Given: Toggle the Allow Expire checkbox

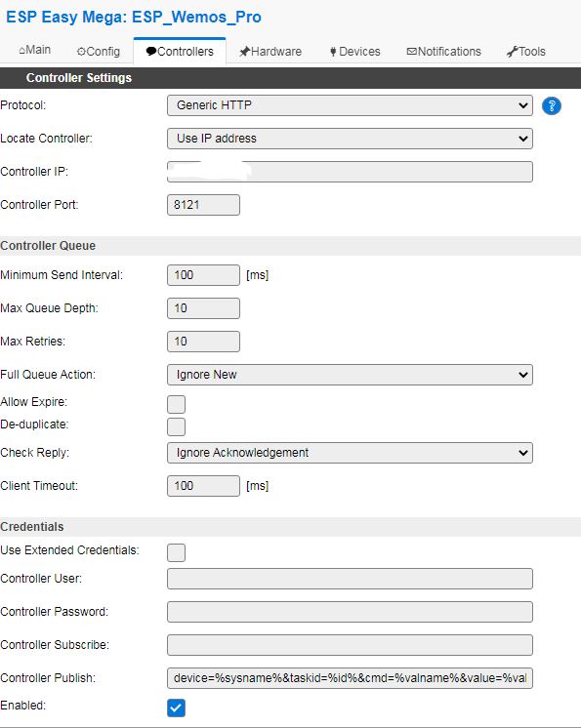Looking at the screenshot, I should [x=176, y=404].
